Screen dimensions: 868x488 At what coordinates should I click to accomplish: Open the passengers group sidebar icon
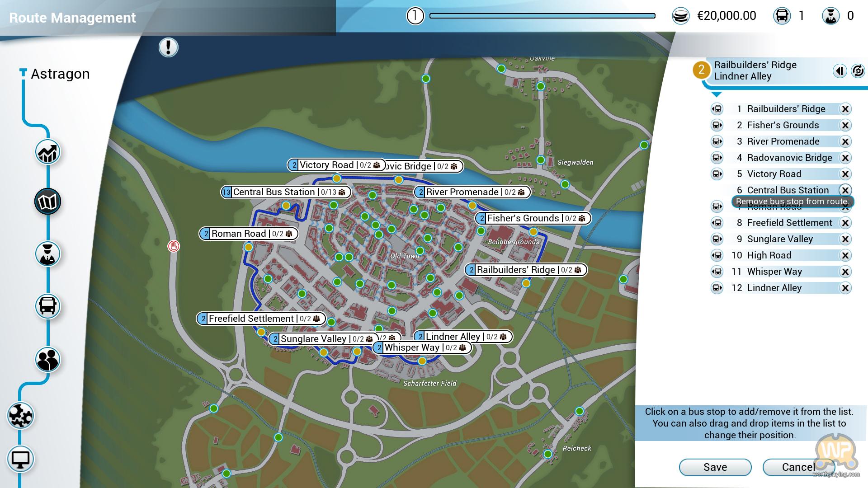47,360
